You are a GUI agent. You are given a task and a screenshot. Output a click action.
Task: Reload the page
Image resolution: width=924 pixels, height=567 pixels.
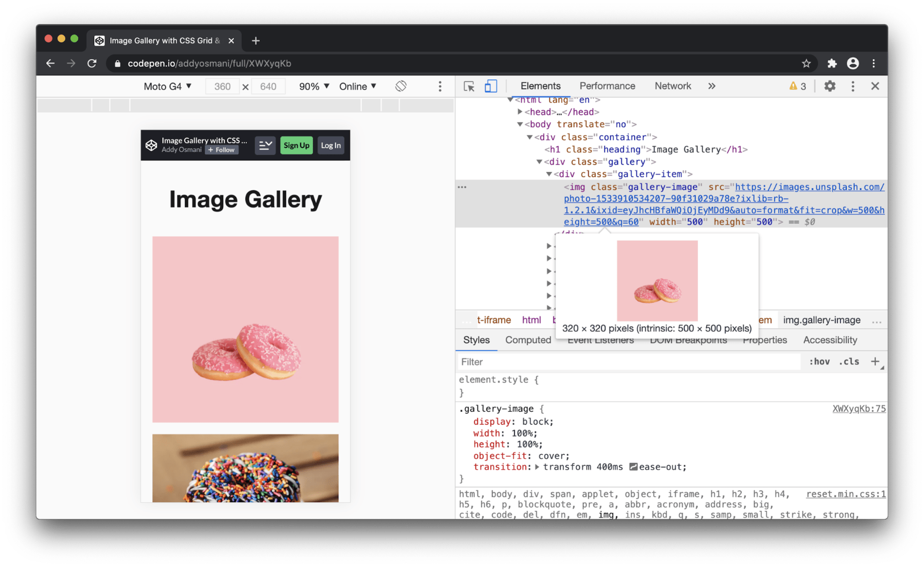tap(92, 63)
